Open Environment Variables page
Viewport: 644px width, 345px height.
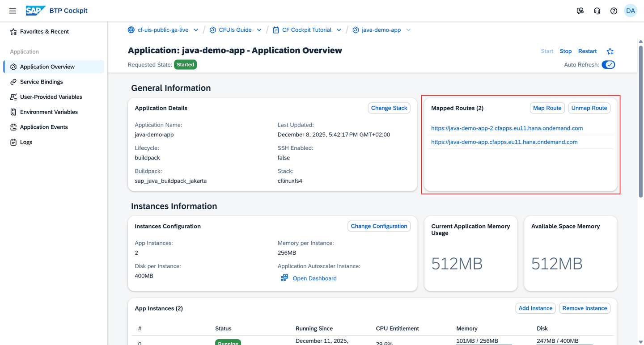coord(54,112)
